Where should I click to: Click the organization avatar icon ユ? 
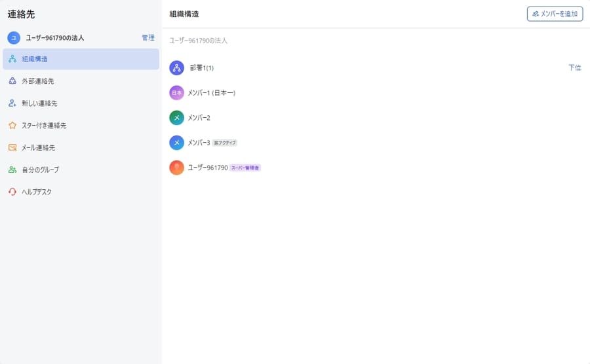(14, 38)
